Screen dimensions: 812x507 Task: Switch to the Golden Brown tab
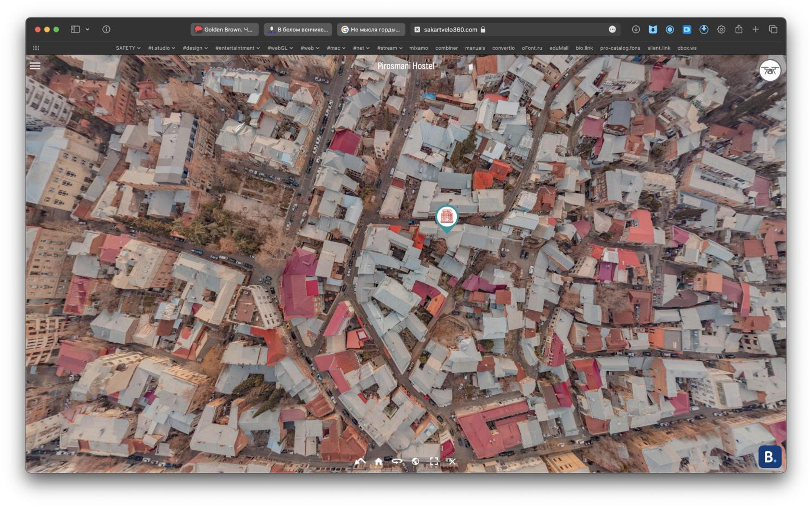click(x=225, y=30)
